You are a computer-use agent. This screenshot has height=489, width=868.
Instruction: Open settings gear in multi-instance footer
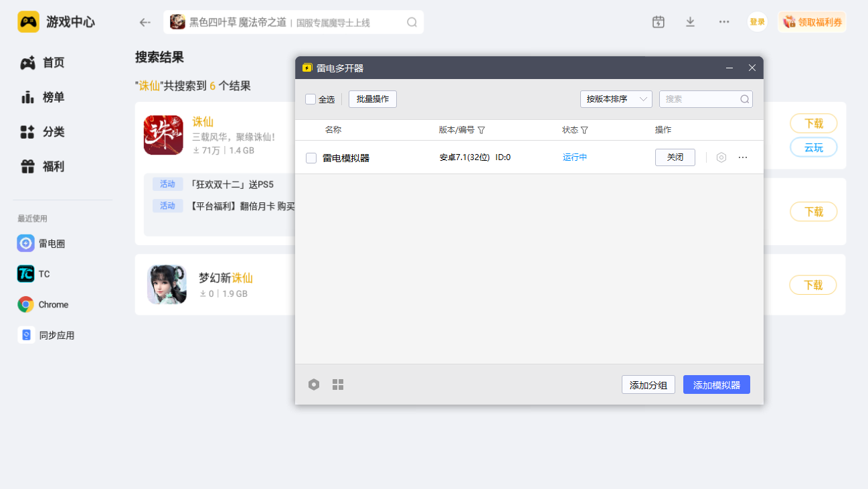click(x=314, y=385)
